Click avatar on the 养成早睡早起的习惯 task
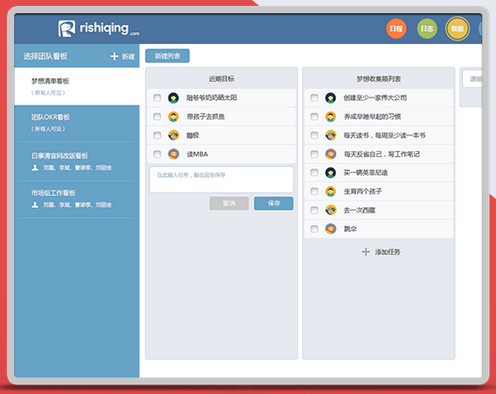The width and height of the screenshot is (496, 394). (330, 116)
